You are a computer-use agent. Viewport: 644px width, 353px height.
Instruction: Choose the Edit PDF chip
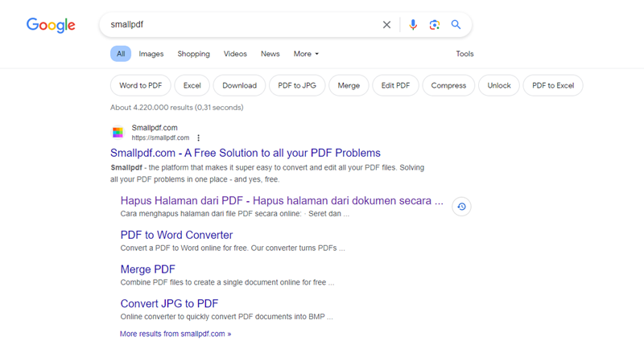pyautogui.click(x=395, y=85)
